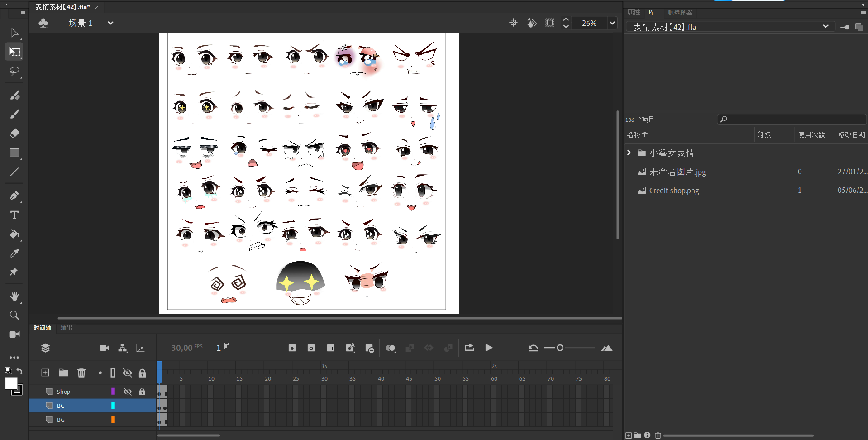The image size is (868, 440).
Task: Unlock the Shop layer
Action: pyautogui.click(x=142, y=392)
